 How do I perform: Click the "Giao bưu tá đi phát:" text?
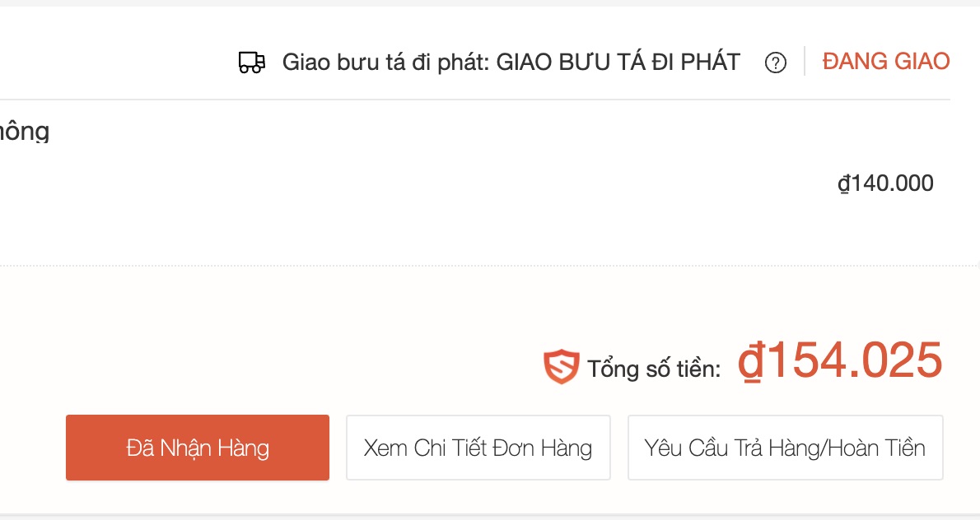386,63
